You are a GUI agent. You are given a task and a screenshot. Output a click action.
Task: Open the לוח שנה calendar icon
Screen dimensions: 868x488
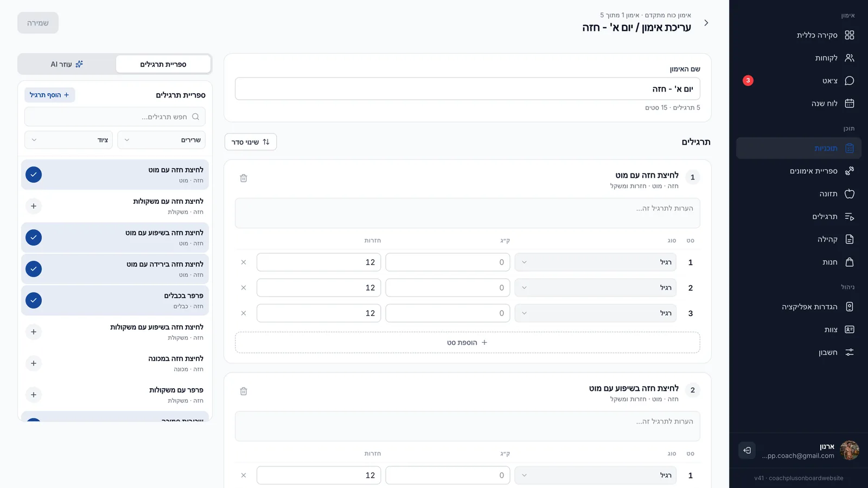click(850, 104)
